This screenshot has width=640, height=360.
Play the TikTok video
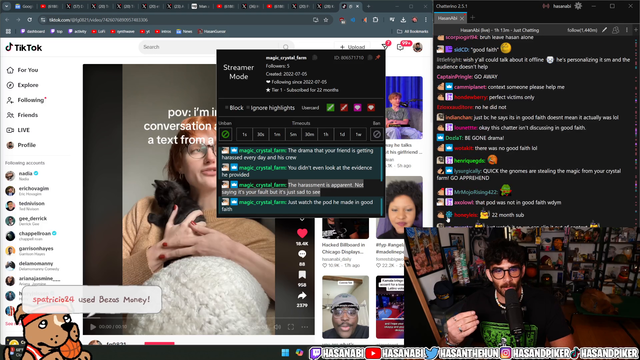(x=93, y=327)
